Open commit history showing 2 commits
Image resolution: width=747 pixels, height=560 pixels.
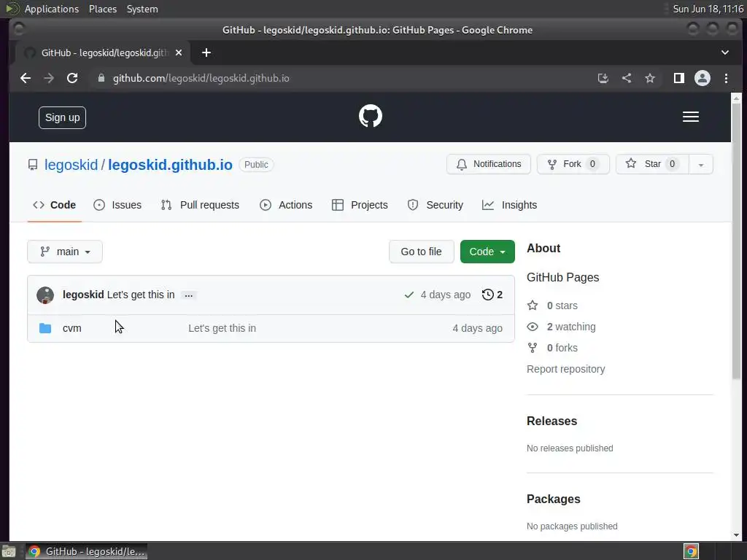pos(492,295)
